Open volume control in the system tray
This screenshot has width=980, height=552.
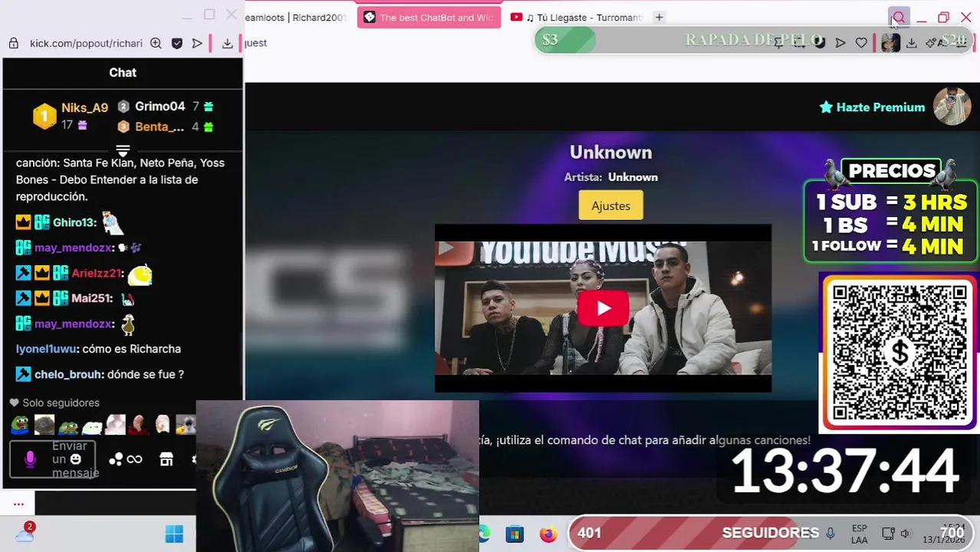click(x=905, y=534)
